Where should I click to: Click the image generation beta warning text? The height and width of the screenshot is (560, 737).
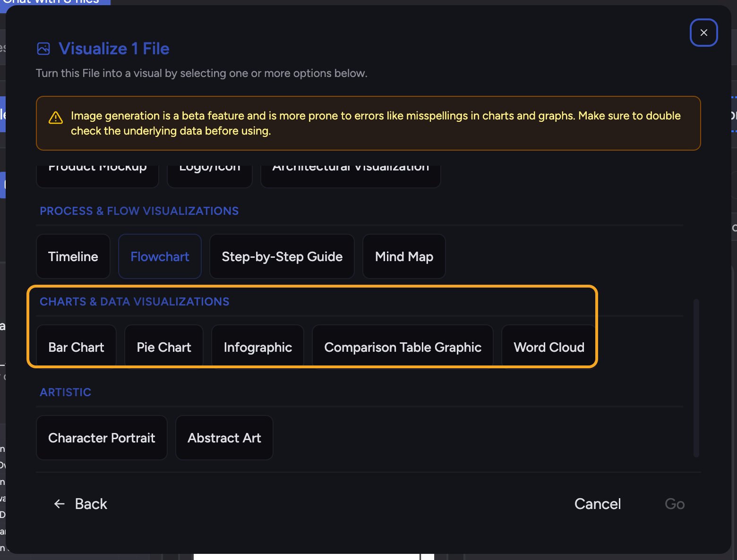(x=376, y=123)
